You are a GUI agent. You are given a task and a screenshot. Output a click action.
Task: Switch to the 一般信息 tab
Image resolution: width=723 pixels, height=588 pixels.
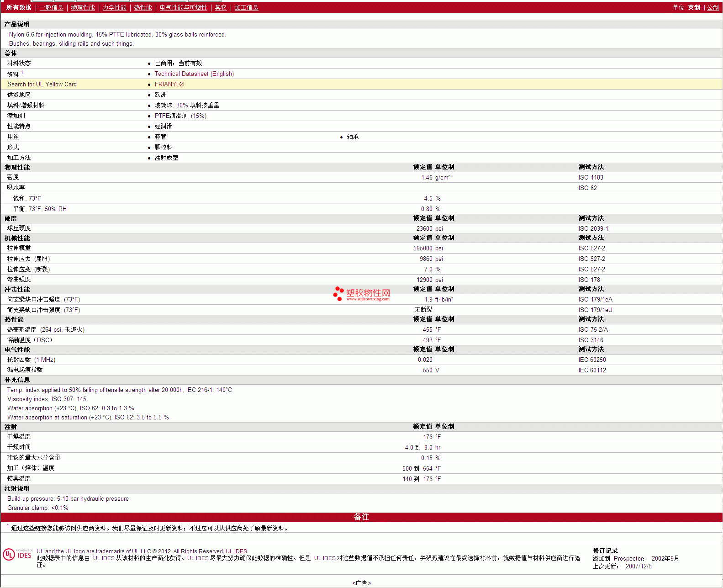click(51, 7)
